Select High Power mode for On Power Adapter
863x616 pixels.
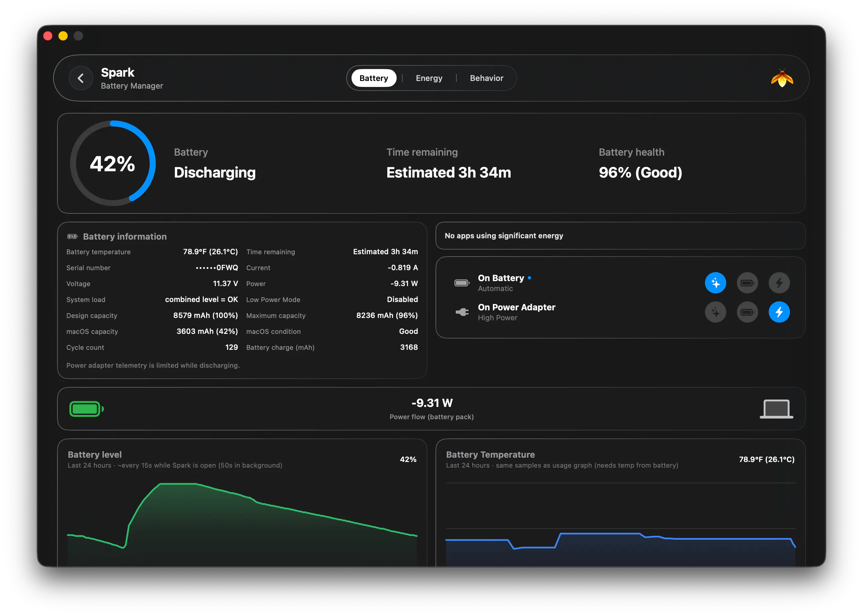point(779,312)
